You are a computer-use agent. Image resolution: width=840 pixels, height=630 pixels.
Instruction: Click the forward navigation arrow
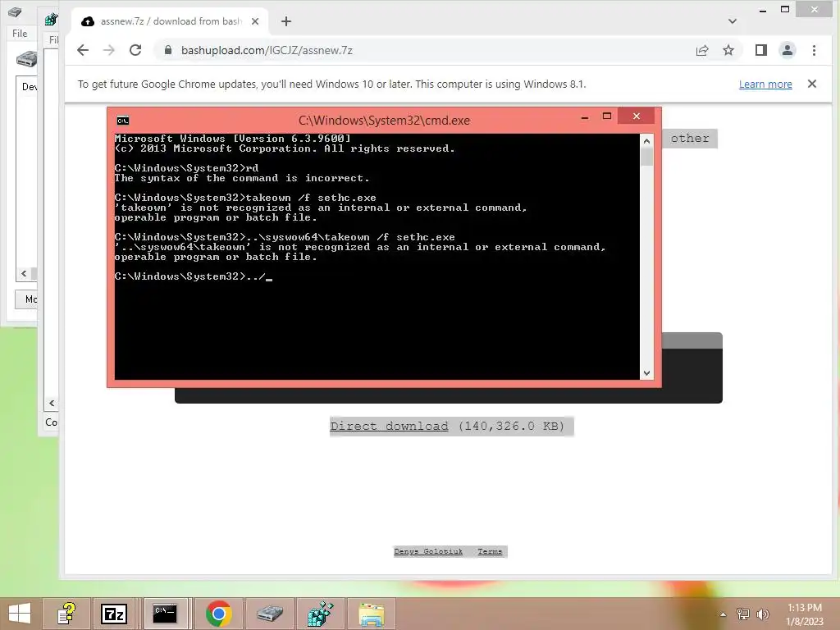pos(109,50)
